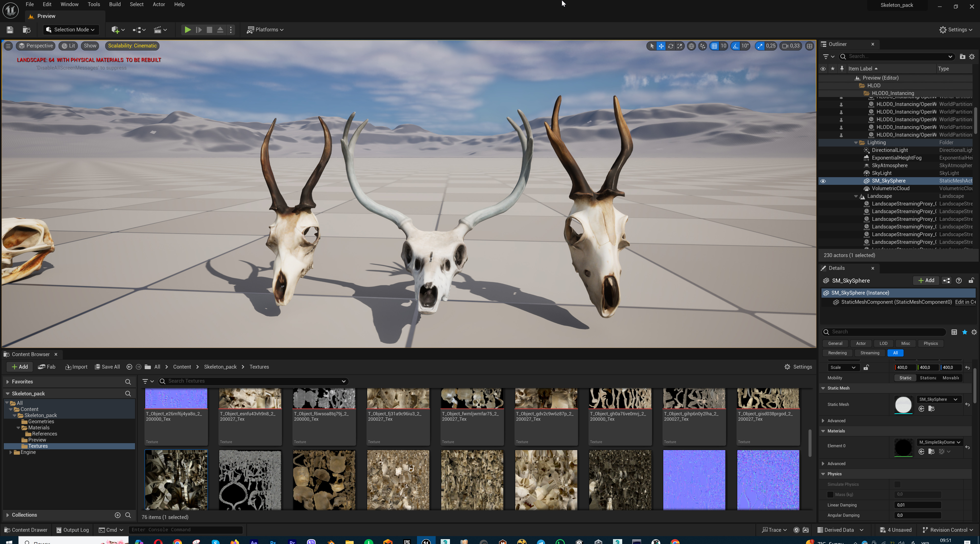Toggle grid snapping in viewport
Image resolution: width=980 pixels, height=544 pixels.
click(x=714, y=46)
